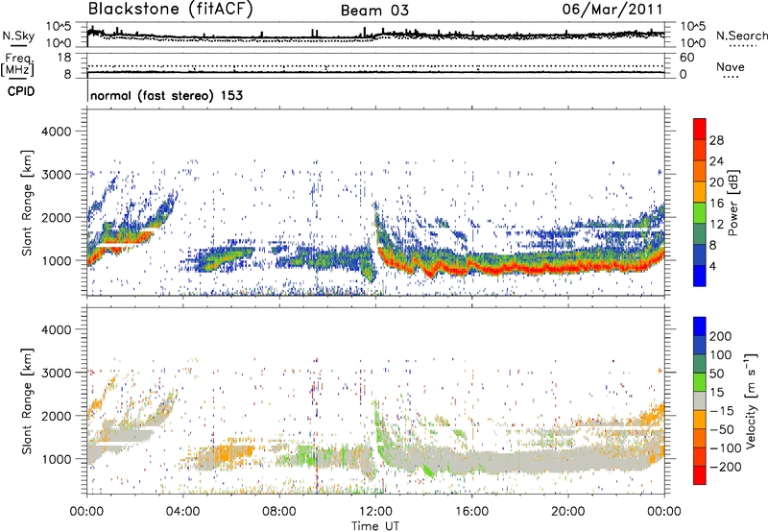Screen dimensions: 768x532
Task: Click the velocity panel's 'Slant Range [km]' label
Action: (27, 400)
